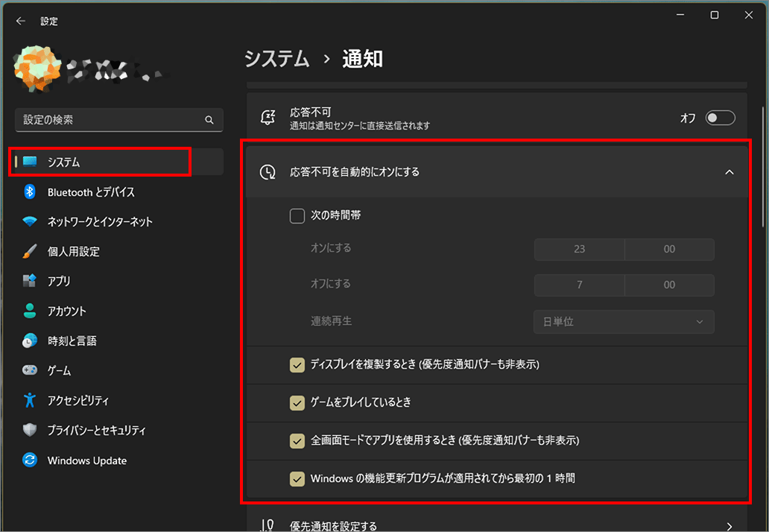
Task: Uncheck Windows の機能更新プログラム checkbox
Action: (x=297, y=478)
